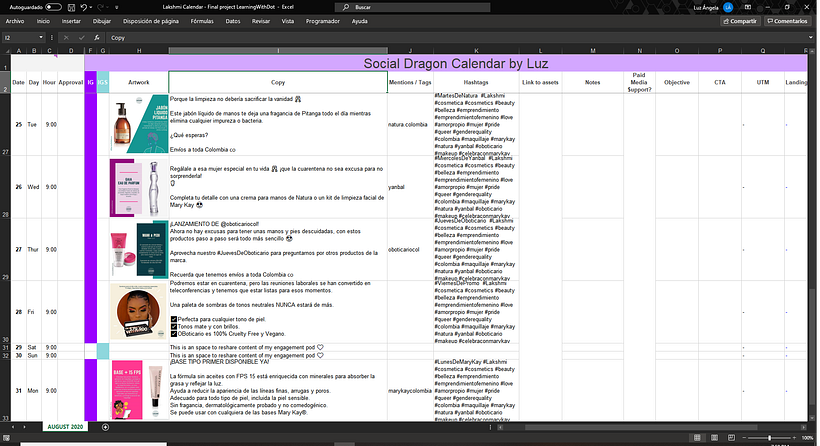This screenshot has width=820, height=446.
Task: Open the Name Box dropdown arrow
Action: (41, 38)
